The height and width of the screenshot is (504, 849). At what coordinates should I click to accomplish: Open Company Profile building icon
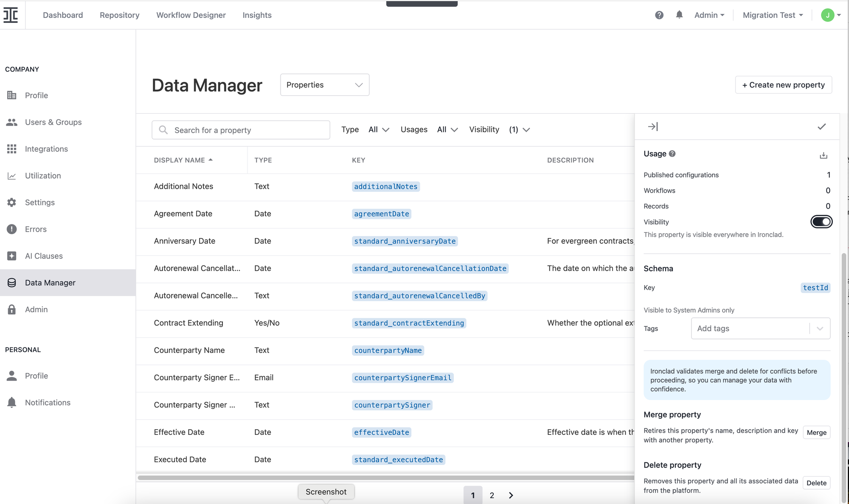click(x=12, y=95)
